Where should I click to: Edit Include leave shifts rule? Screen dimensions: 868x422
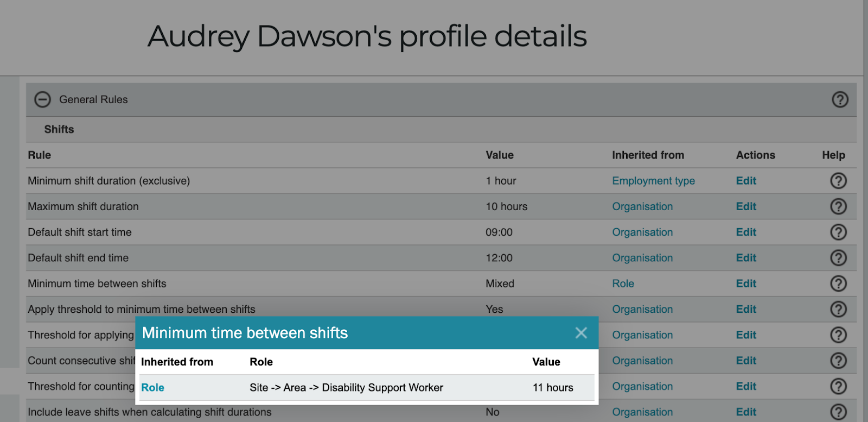point(746,412)
